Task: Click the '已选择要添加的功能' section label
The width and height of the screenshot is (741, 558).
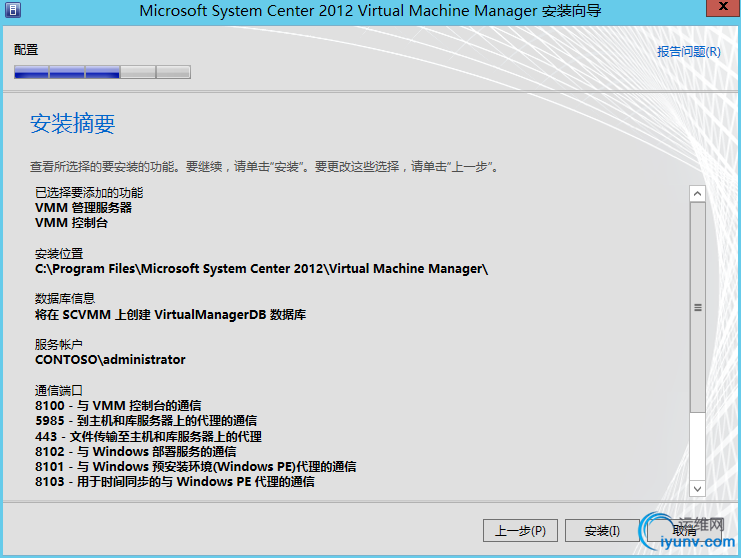Action: 89,192
